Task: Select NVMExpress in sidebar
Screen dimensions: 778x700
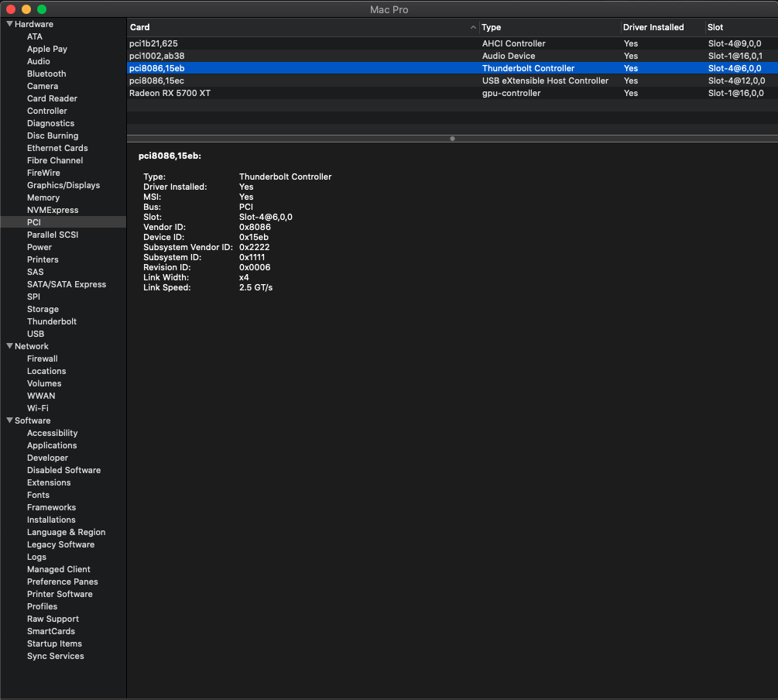Action: tap(53, 210)
